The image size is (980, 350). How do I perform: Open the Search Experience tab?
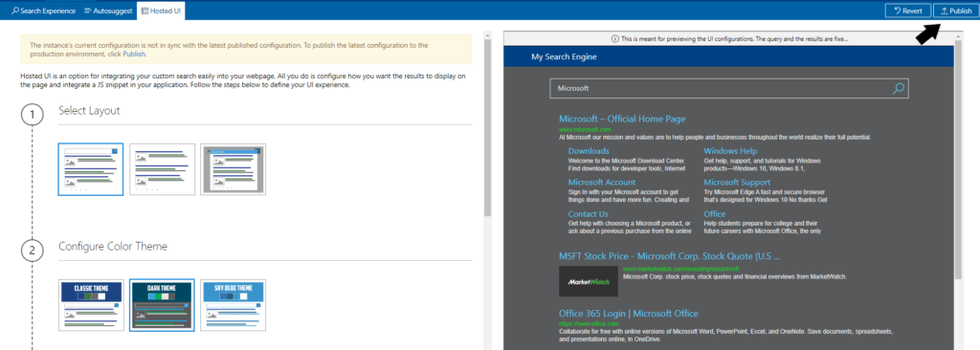click(x=43, y=11)
